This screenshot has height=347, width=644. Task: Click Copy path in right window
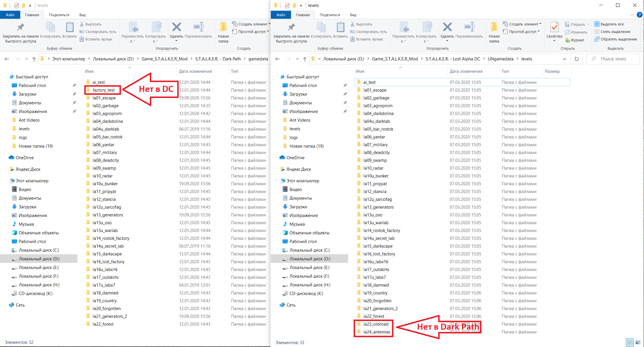coord(369,32)
